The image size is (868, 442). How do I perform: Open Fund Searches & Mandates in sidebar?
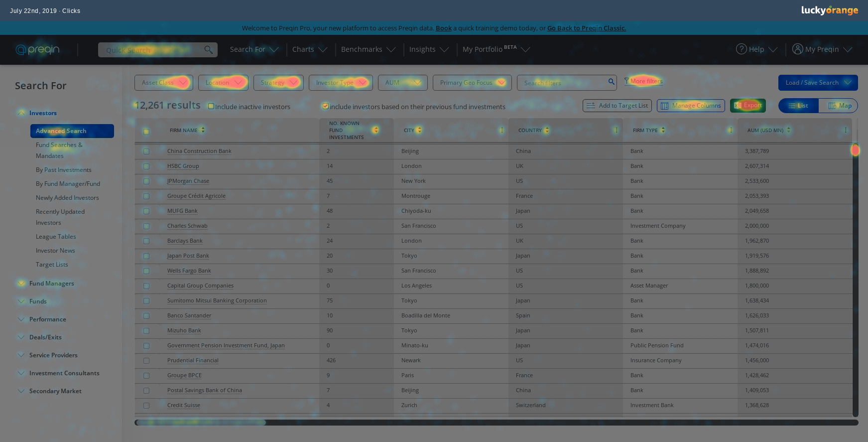(59, 150)
